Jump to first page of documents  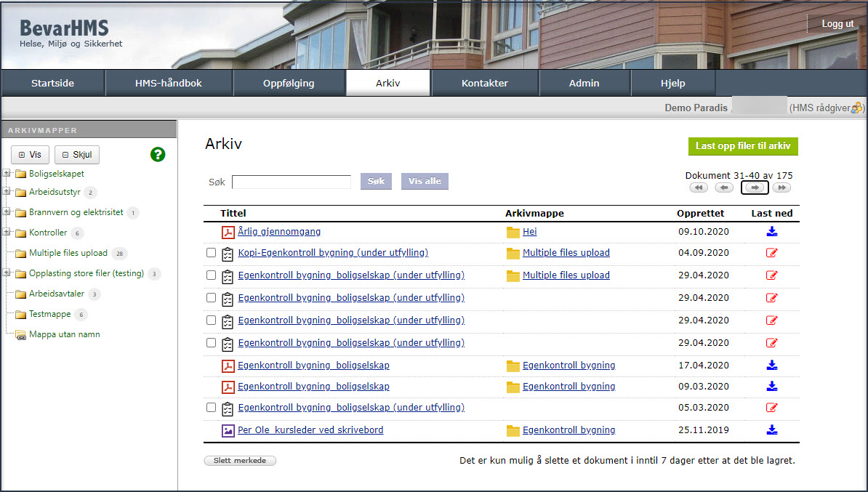[699, 187]
